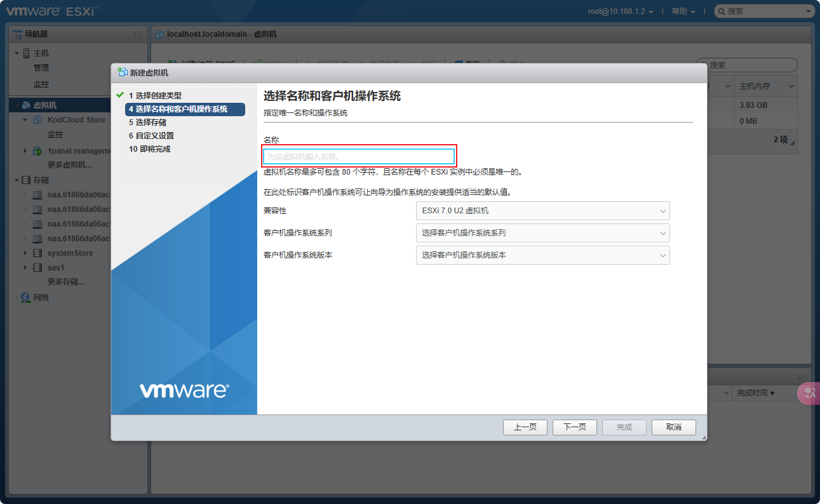
Task: Click the 下一页 next button
Action: [x=575, y=427]
